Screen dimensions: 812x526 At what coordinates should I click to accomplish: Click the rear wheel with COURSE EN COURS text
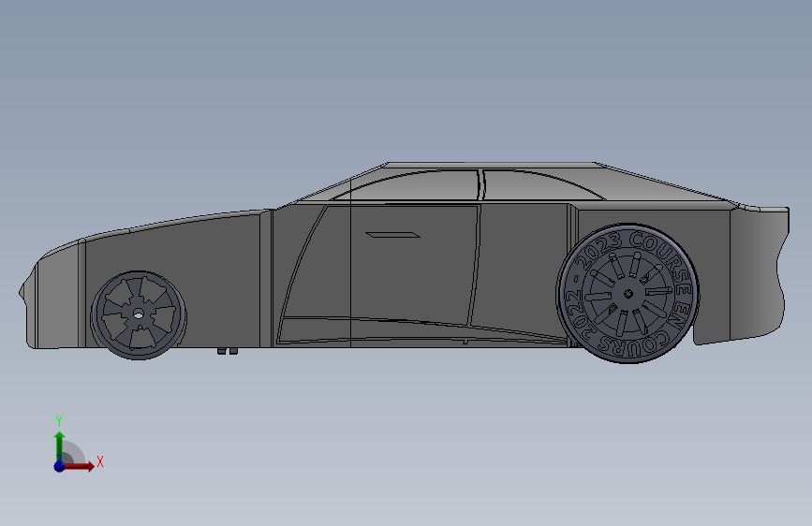(627, 294)
